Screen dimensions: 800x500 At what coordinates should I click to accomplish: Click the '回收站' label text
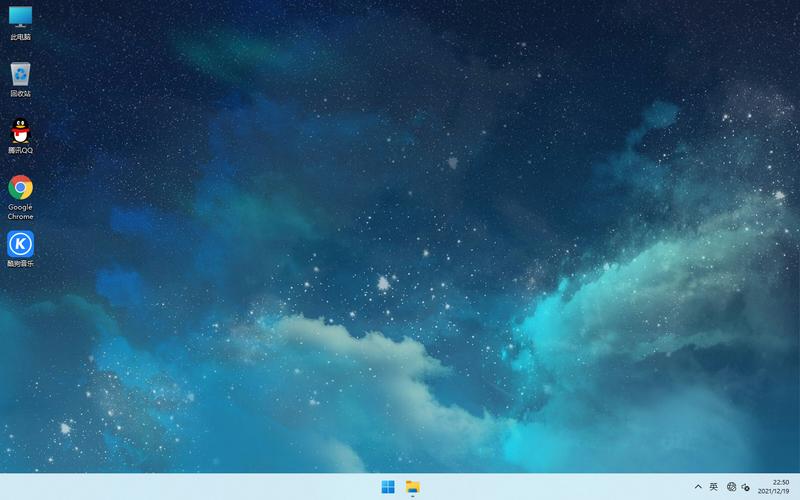tap(20, 93)
